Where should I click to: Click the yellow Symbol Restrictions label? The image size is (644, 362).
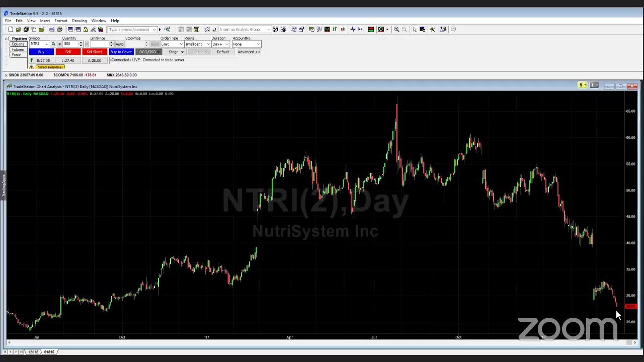[50, 67]
